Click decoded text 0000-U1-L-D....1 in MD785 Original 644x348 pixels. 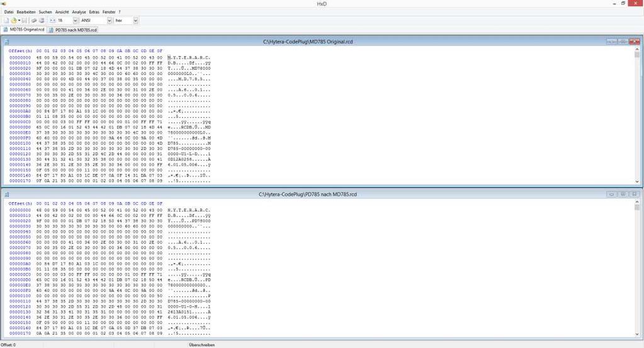[x=189, y=154]
